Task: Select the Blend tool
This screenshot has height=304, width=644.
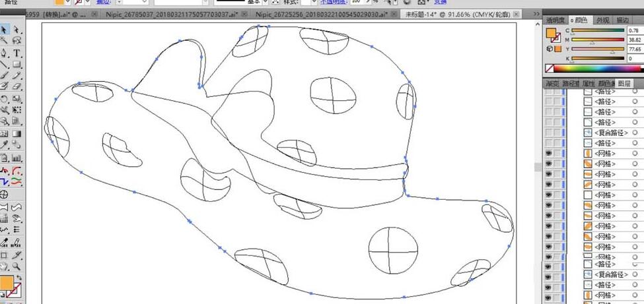Action: pyautogui.click(x=17, y=144)
